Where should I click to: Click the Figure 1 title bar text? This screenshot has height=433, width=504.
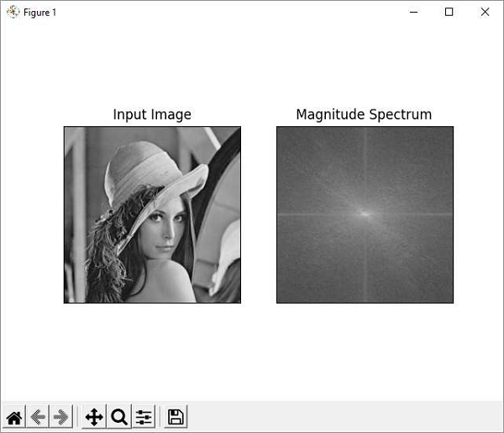pos(39,13)
